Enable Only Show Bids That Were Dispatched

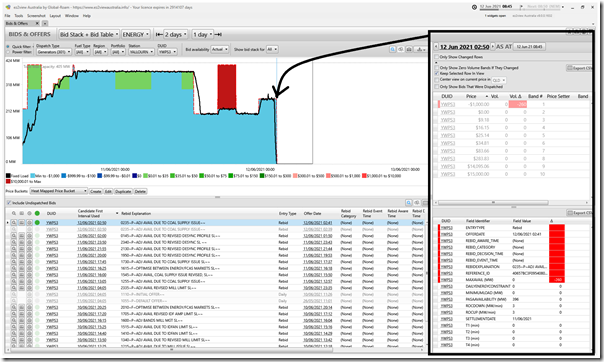coord(436,87)
